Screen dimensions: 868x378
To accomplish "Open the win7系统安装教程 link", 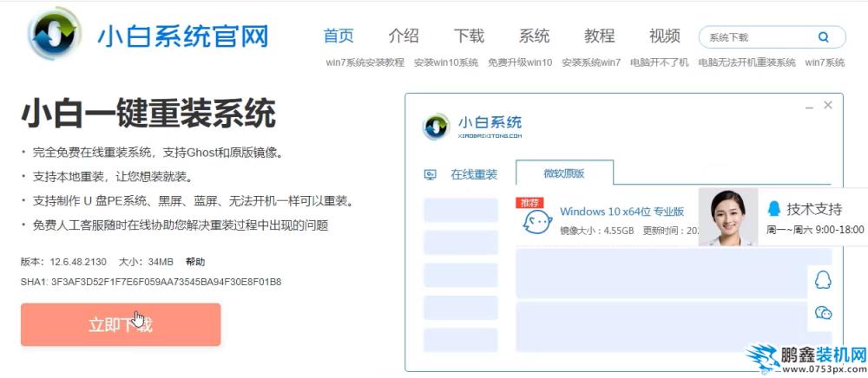I will 365,62.
